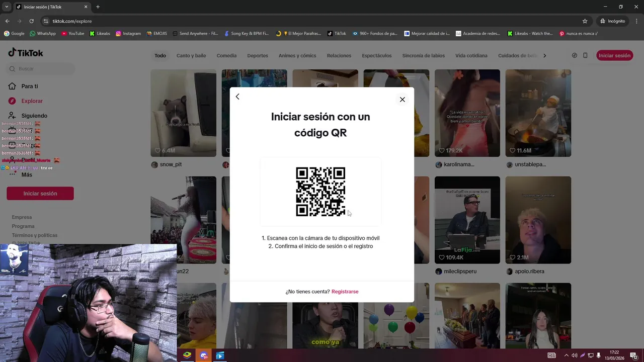The width and height of the screenshot is (644, 362).
Task: Open the TikTok bookmark
Action: [x=337, y=34]
